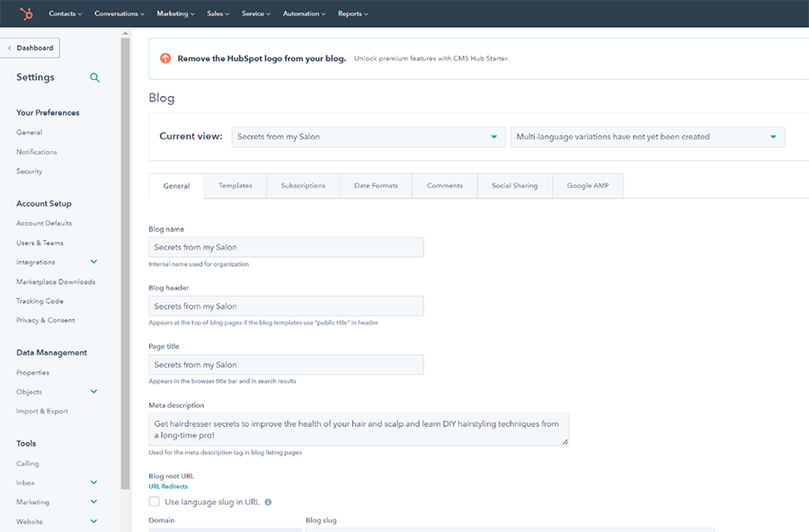
Task: Open the Reports menu
Action: point(353,14)
